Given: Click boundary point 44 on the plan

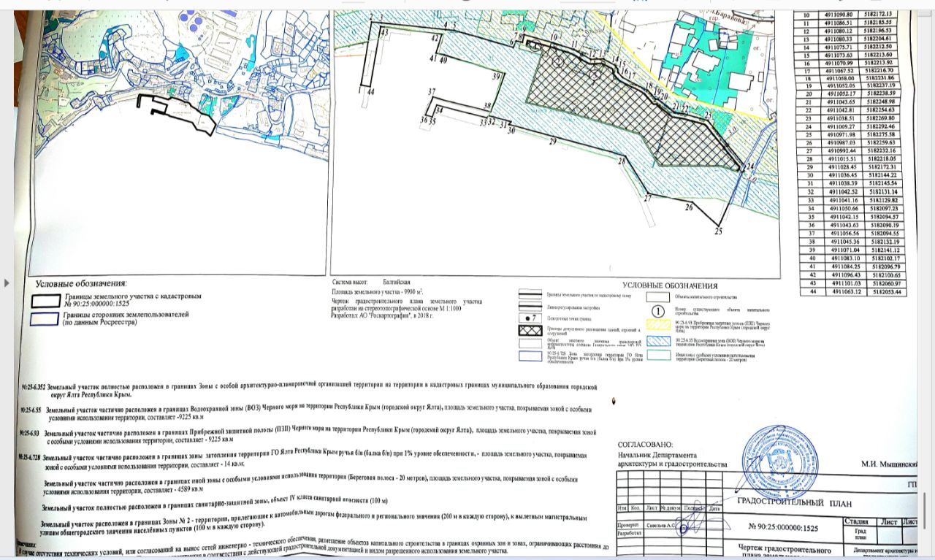Looking at the screenshot, I should [370, 92].
